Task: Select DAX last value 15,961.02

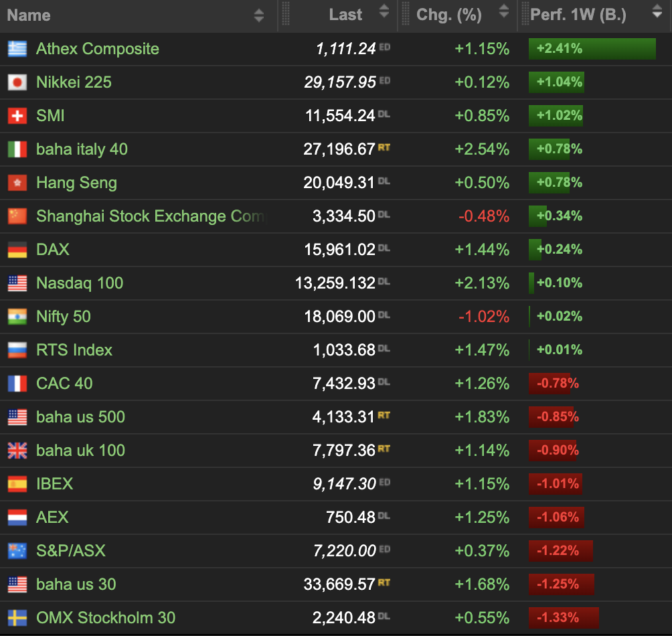Action: pyautogui.click(x=339, y=250)
